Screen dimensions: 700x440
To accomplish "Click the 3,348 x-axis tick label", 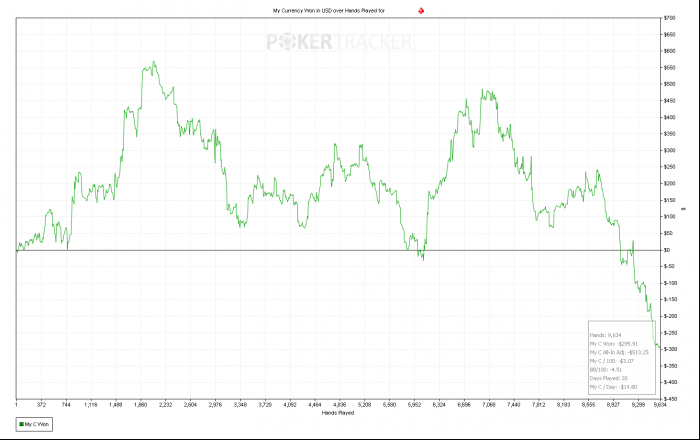I will 240,405.
